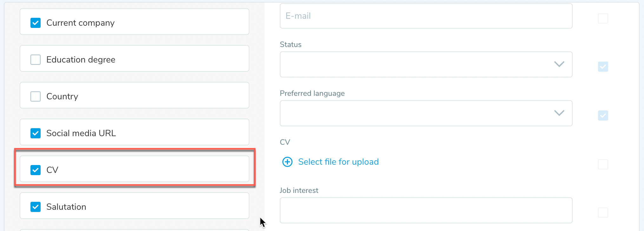Uncheck the Social media URL checkbox
This screenshot has width=644, height=231.
(36, 133)
